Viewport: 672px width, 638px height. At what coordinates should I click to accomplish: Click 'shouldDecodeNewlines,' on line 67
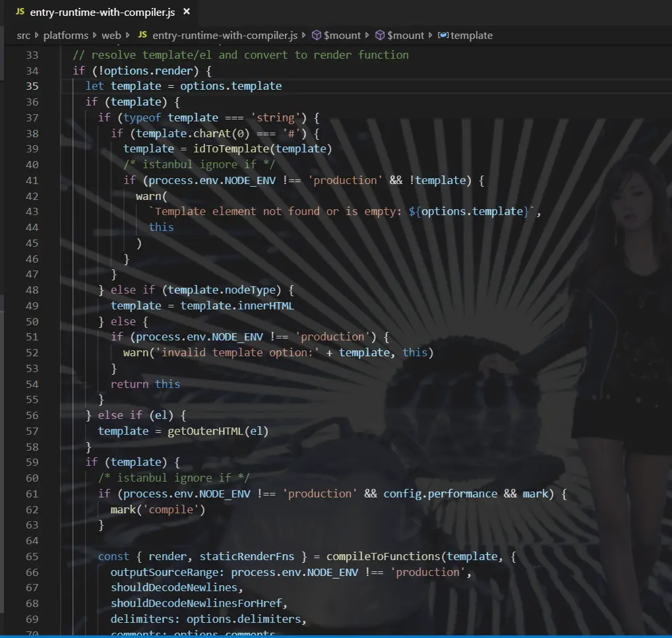[177, 588]
